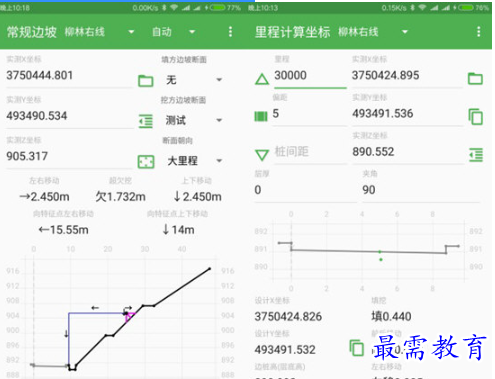Tap the 里程计算坐标 screen title
The width and height of the screenshot is (495, 379).
pos(293,32)
